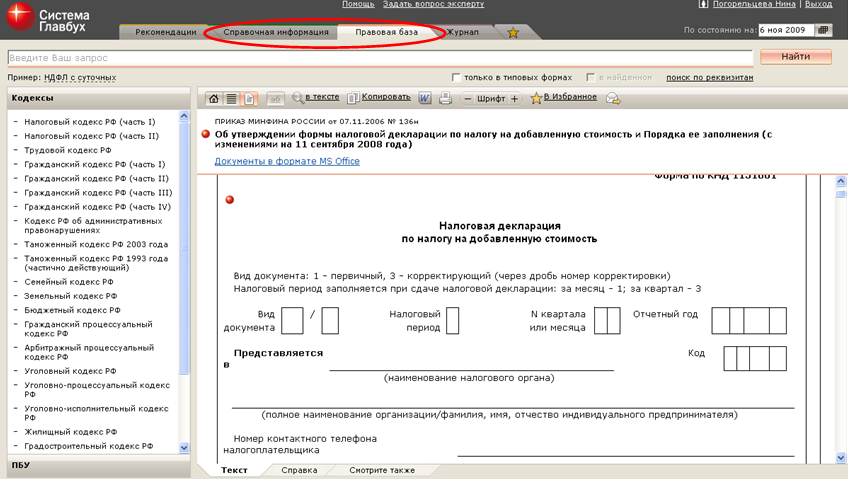The height and width of the screenshot is (479, 848).
Task: Click the Найти search button
Action: [x=796, y=56]
